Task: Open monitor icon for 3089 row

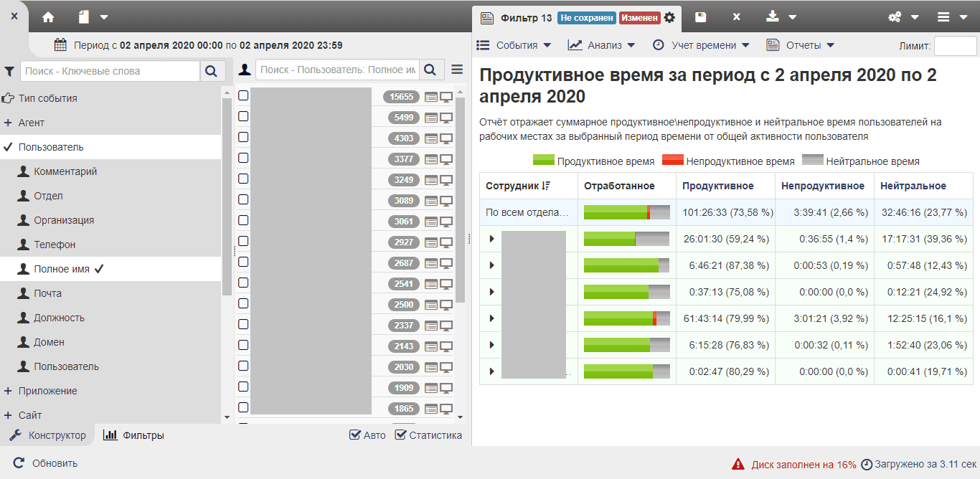Action: (x=446, y=201)
